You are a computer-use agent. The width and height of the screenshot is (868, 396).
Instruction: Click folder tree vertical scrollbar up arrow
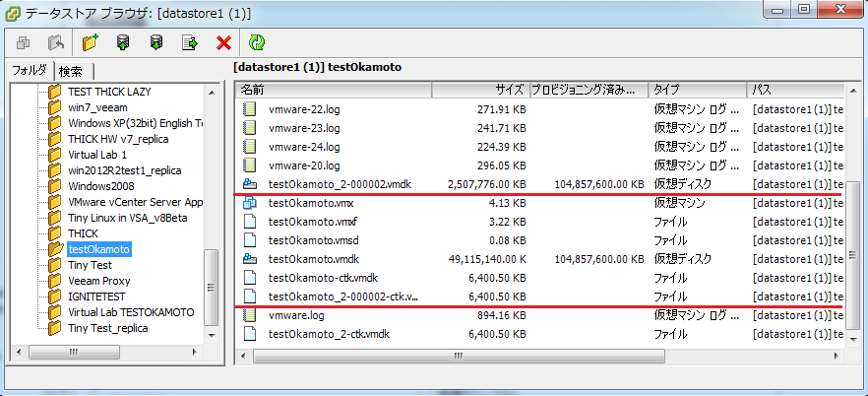[212, 92]
